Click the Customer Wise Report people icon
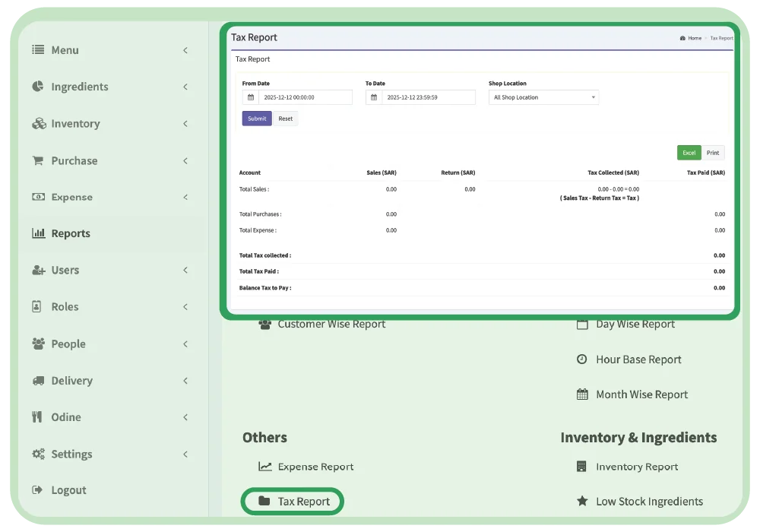The height and width of the screenshot is (532, 760). (x=264, y=324)
